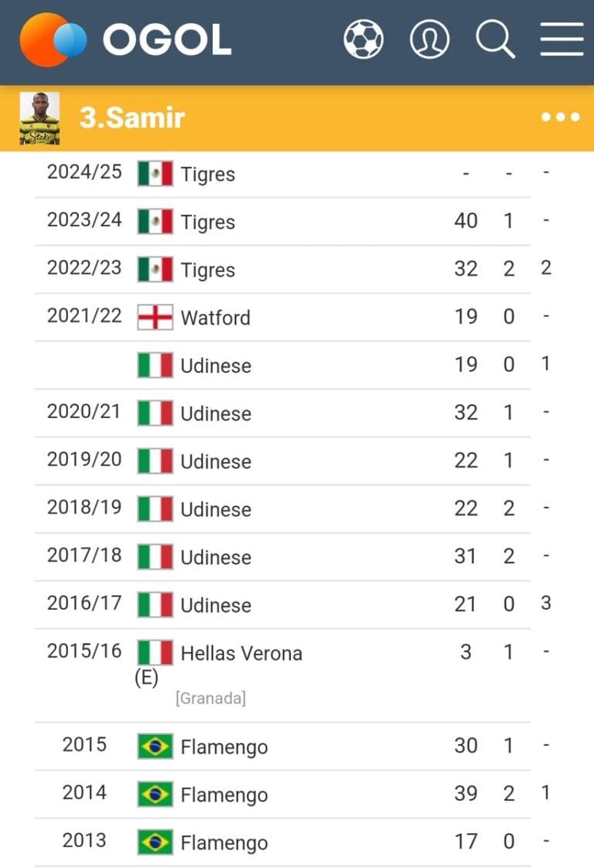Image resolution: width=594 pixels, height=868 pixels.
Task: Click the Mexico flag in the 2023/24 row
Action: [x=155, y=222]
